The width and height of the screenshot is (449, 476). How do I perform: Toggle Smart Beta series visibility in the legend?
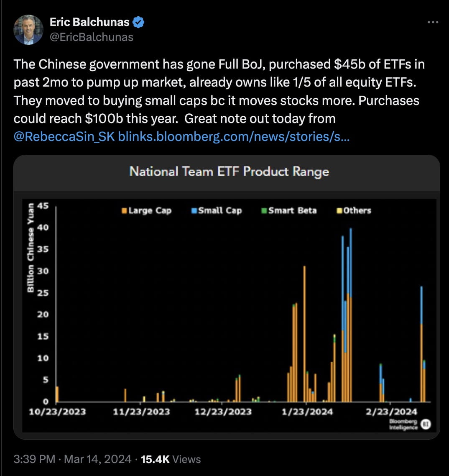(288, 210)
